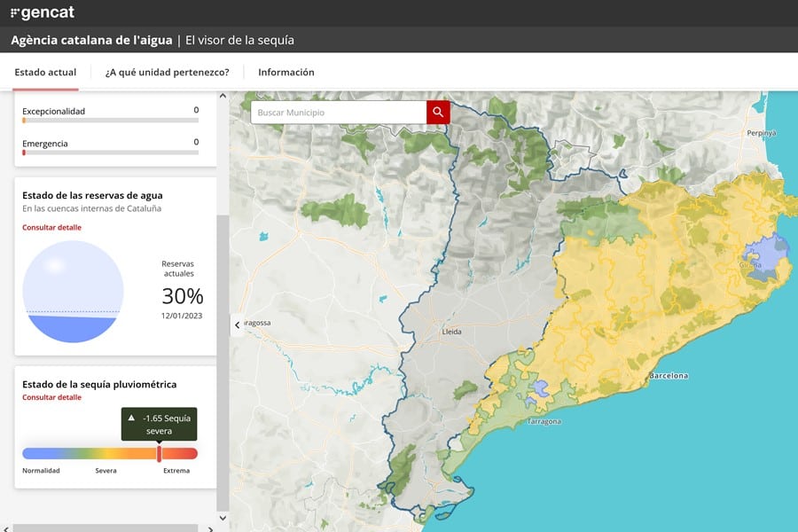The image size is (798, 532).
Task: Collapse the left side panel arrow
Action: [237, 325]
